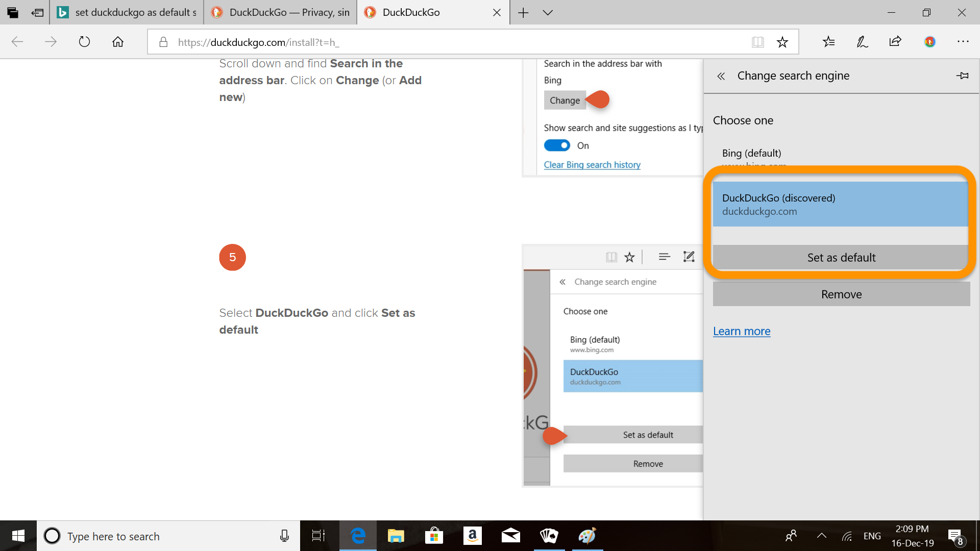Select DuckDuckGo (discovered) entry
This screenshot has width=980, height=551.
[x=841, y=204]
